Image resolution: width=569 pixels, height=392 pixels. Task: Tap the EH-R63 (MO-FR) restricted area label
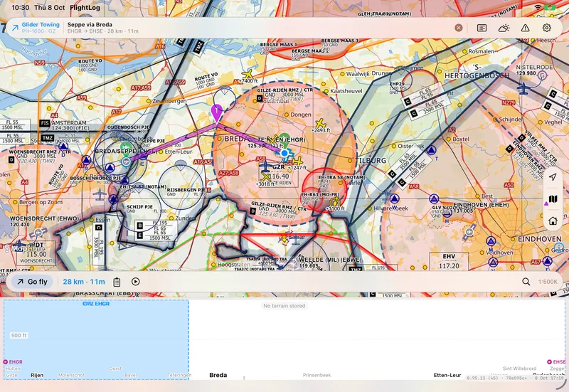coord(320,194)
